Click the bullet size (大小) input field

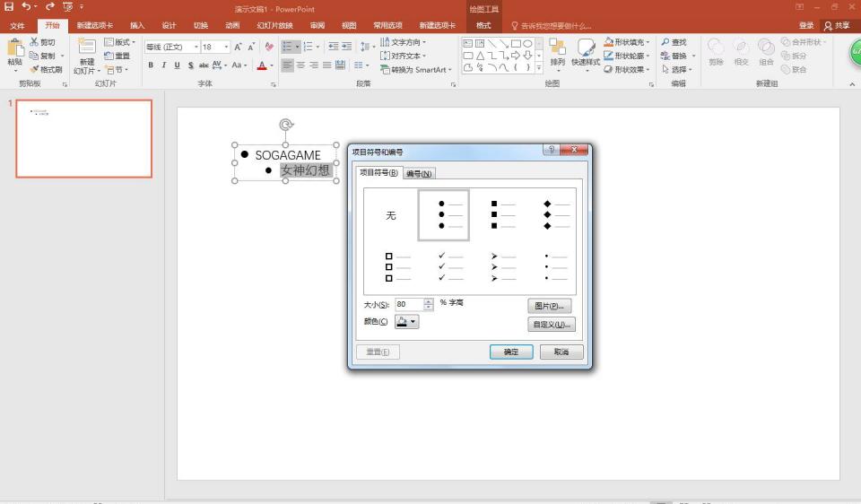(x=409, y=304)
